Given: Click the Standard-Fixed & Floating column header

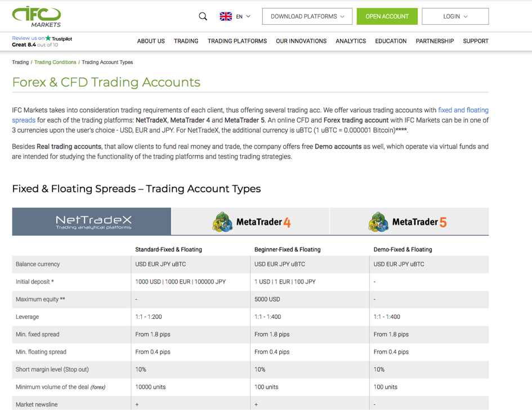Looking at the screenshot, I should [169, 249].
